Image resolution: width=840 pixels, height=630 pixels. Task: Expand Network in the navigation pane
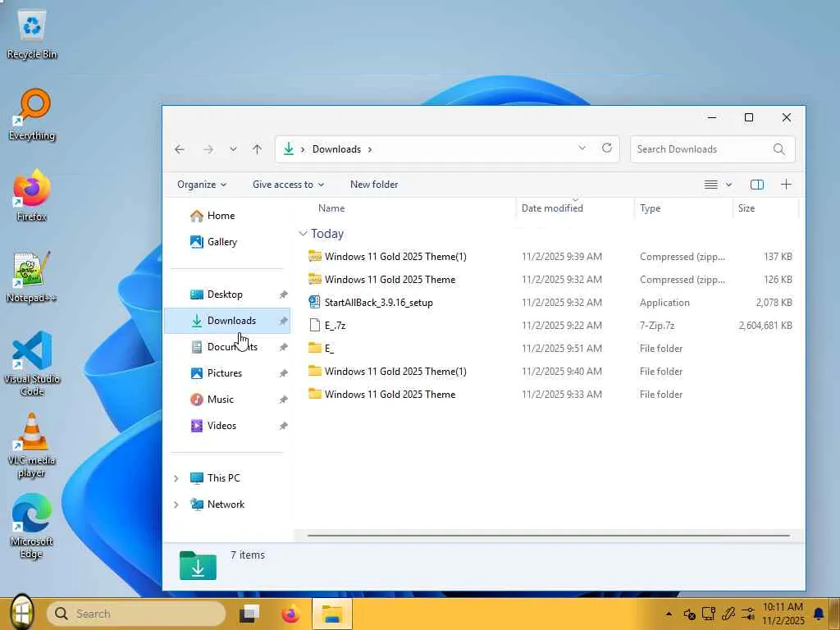pyautogui.click(x=176, y=504)
